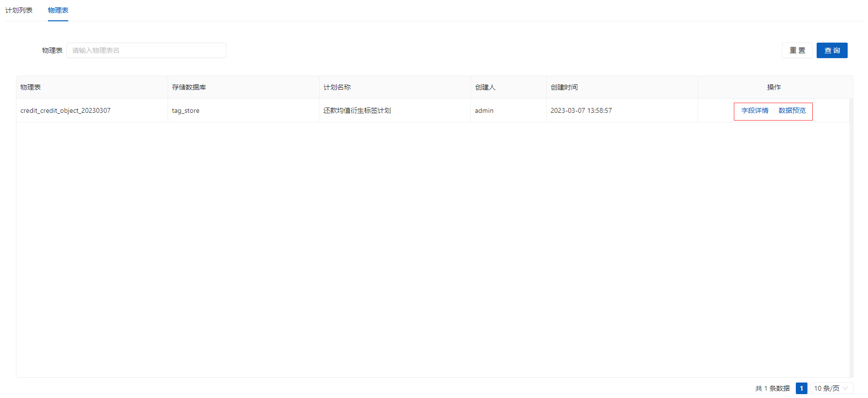
Task: Open 字段详情 for credit_credit_object_20230307
Action: click(755, 111)
